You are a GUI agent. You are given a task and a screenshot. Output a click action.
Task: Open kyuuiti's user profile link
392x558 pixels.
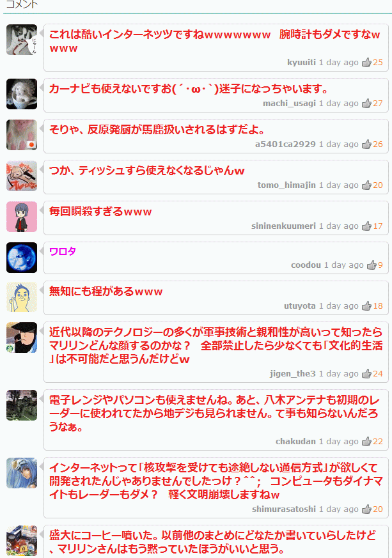pos(301,63)
